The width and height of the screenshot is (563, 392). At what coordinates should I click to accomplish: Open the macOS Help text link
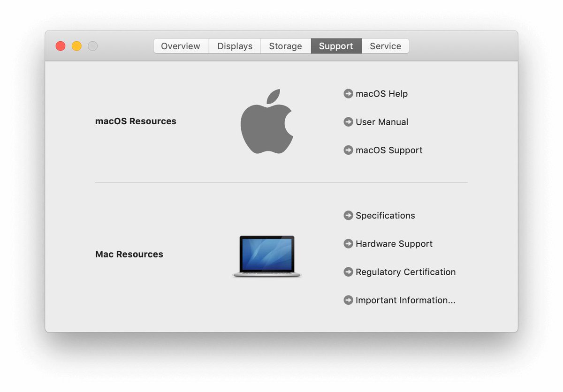(381, 94)
